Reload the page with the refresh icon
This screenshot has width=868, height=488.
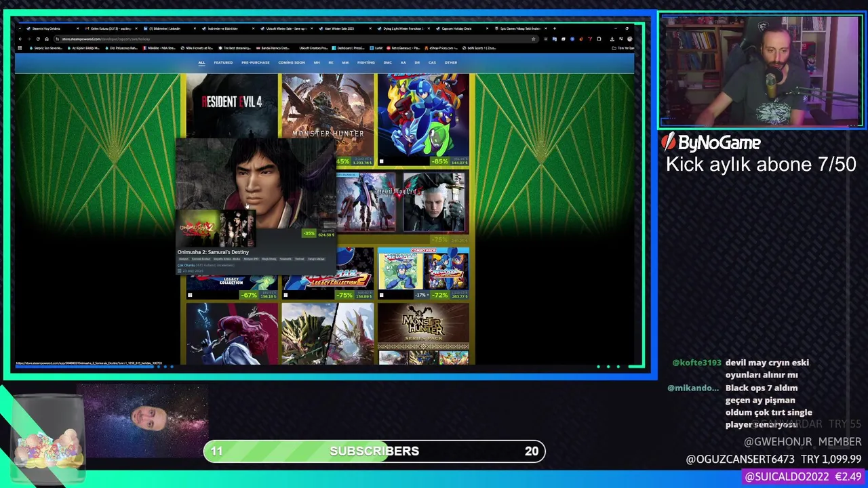point(38,39)
